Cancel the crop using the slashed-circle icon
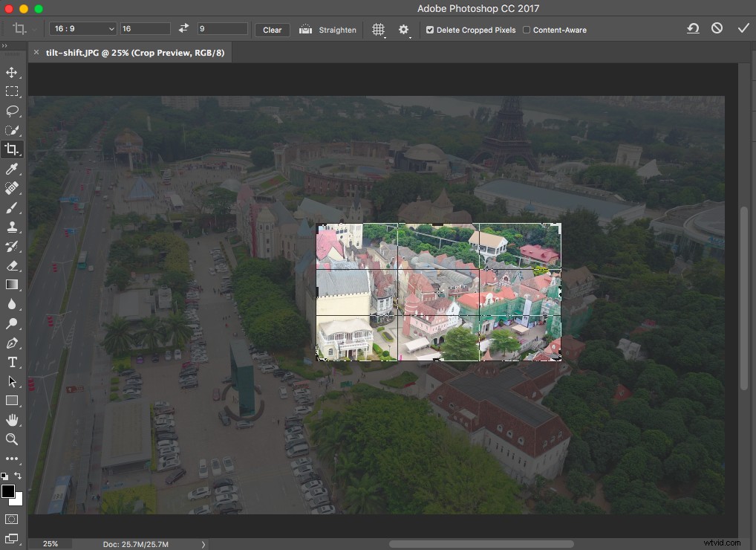This screenshot has width=756, height=550. point(717,27)
